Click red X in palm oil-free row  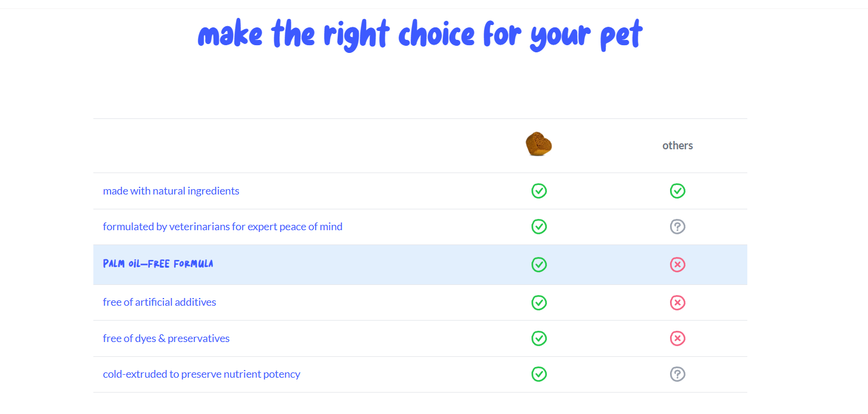tap(678, 265)
